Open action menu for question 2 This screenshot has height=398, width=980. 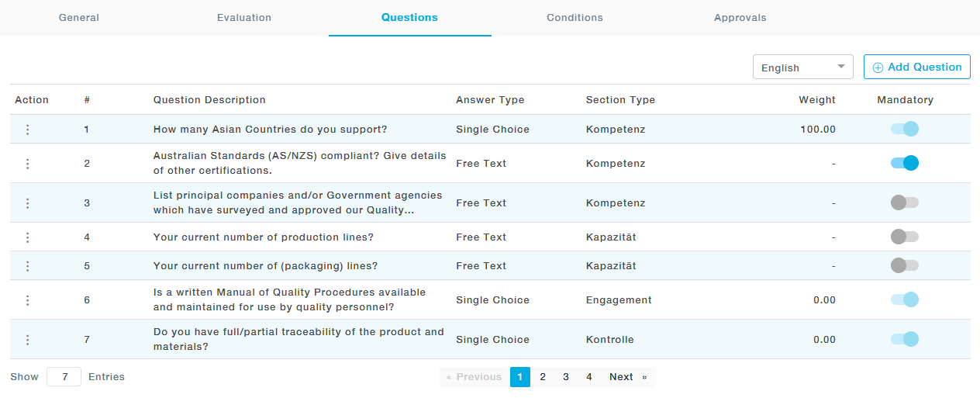pos(27,164)
